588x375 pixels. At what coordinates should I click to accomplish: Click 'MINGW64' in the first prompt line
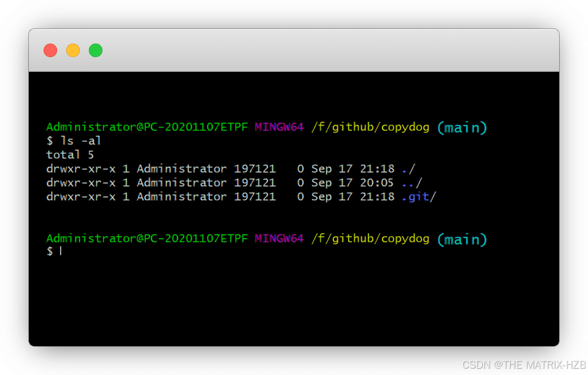point(279,127)
